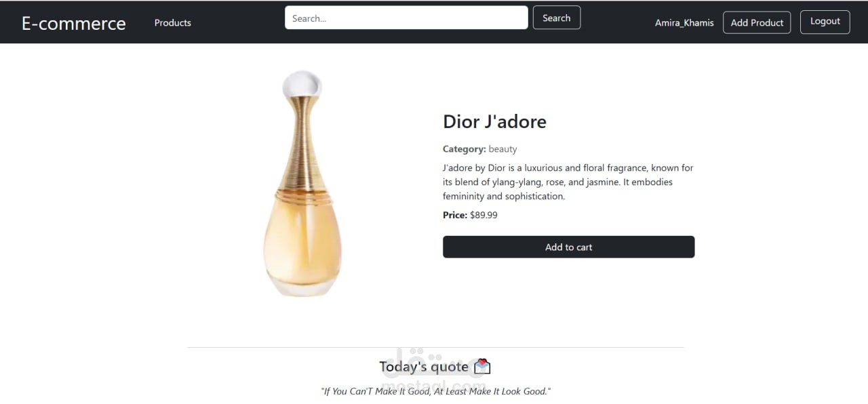Log out using the Logout button
Image resolution: width=868 pixels, height=404 pixels.
tap(825, 21)
